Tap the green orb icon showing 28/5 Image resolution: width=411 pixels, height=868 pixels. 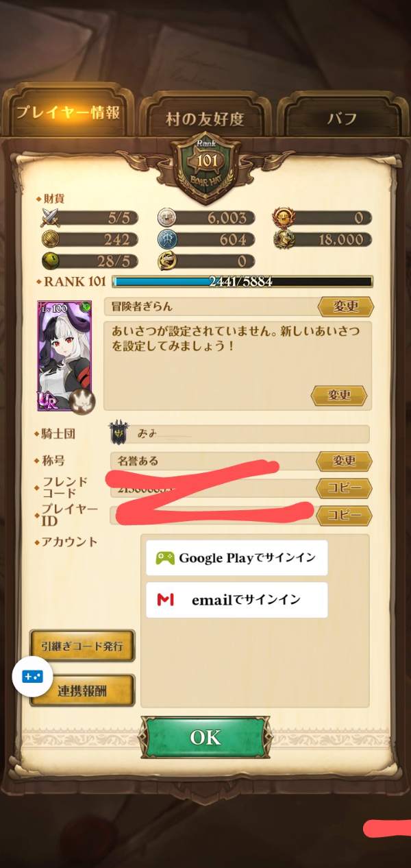pos(50,261)
